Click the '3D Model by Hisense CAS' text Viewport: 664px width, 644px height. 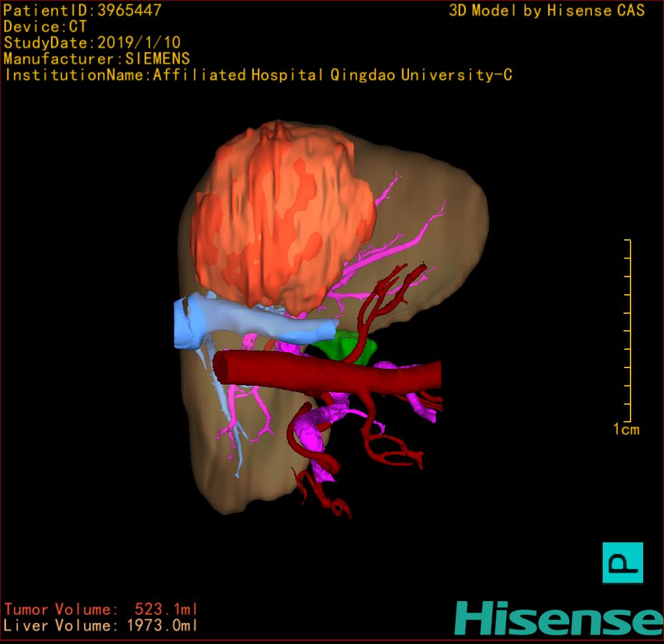[547, 11]
